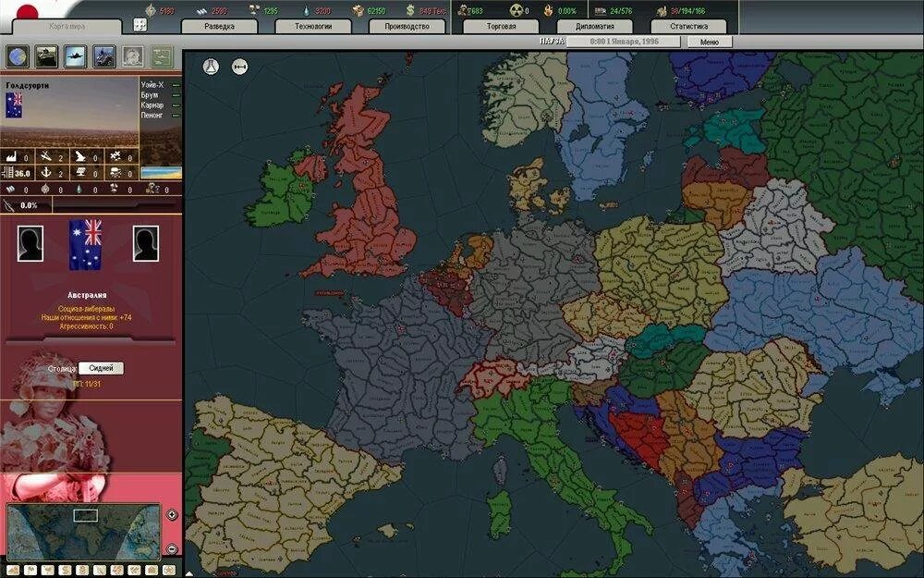Click the Австралия country name
The image size is (924, 578).
click(x=87, y=295)
